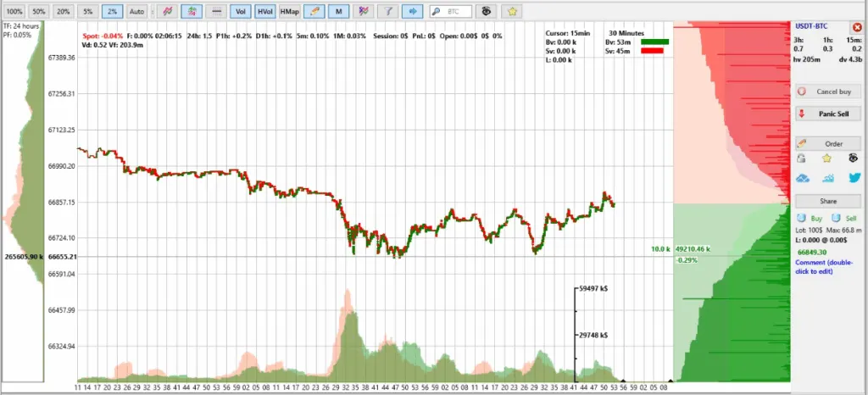The image size is (868, 395).
Task: Click the Spot: -0.04% value
Action: click(x=103, y=36)
